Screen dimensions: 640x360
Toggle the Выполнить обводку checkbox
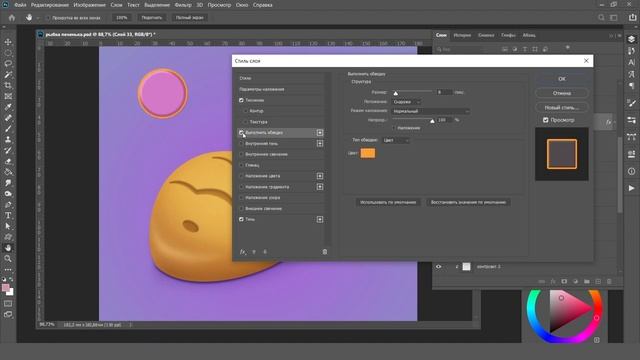[x=241, y=133]
